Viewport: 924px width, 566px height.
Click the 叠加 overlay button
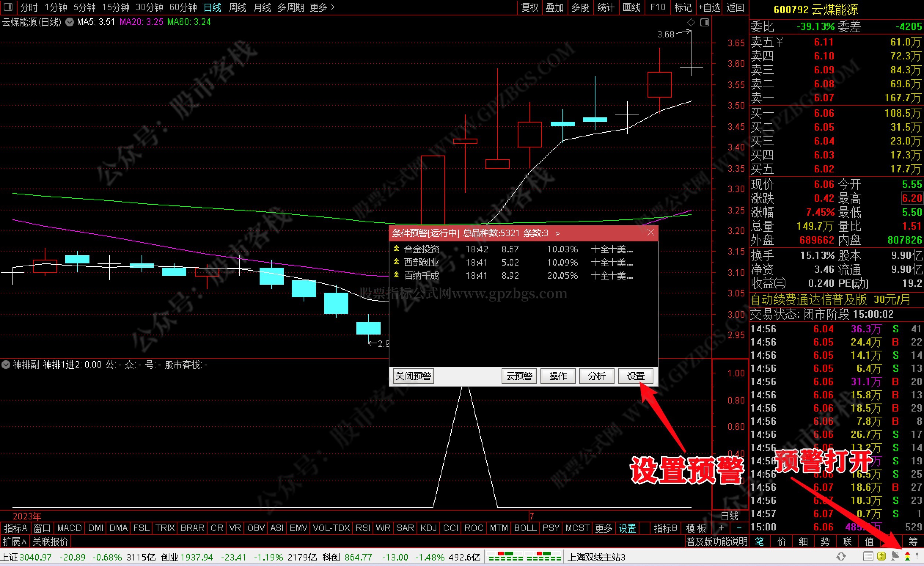(555, 7)
